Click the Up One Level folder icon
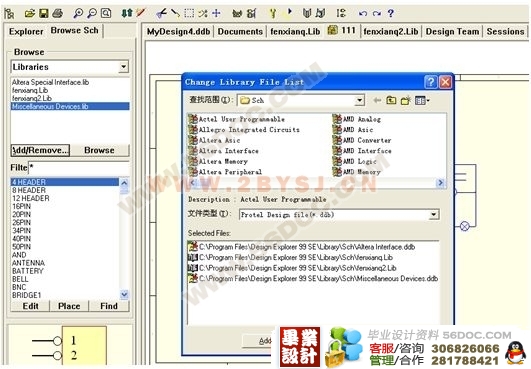 click(391, 100)
